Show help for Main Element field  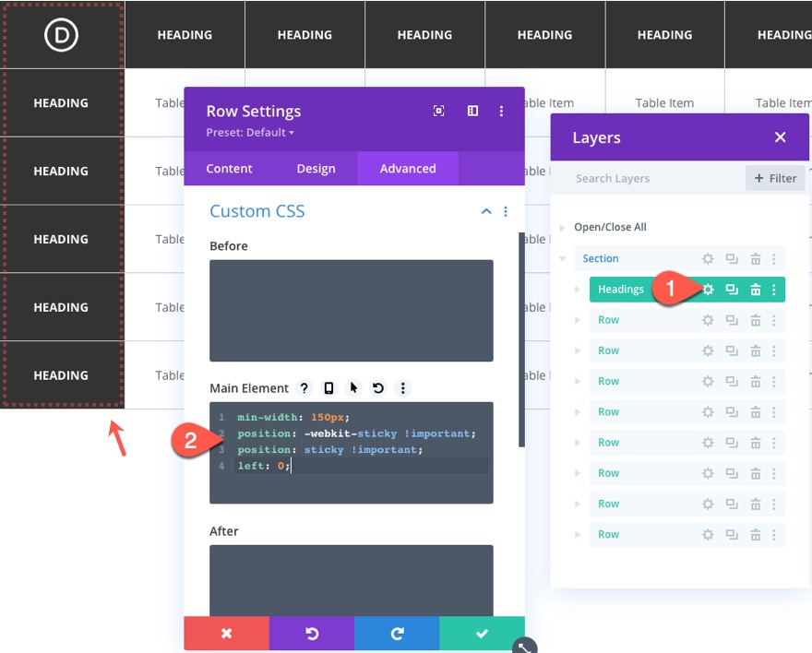click(304, 388)
